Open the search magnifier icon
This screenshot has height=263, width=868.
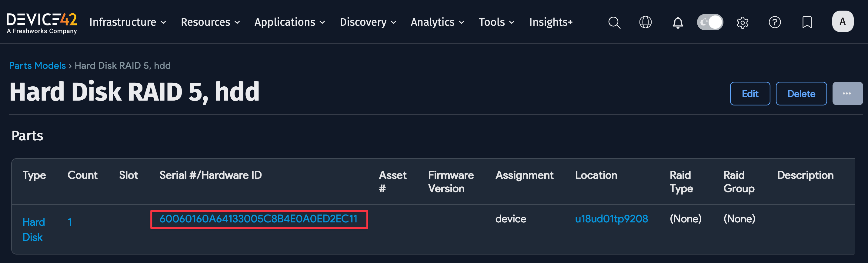point(614,22)
